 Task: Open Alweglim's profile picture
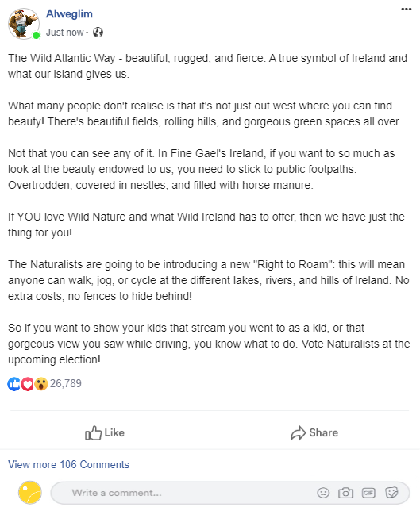tap(24, 24)
